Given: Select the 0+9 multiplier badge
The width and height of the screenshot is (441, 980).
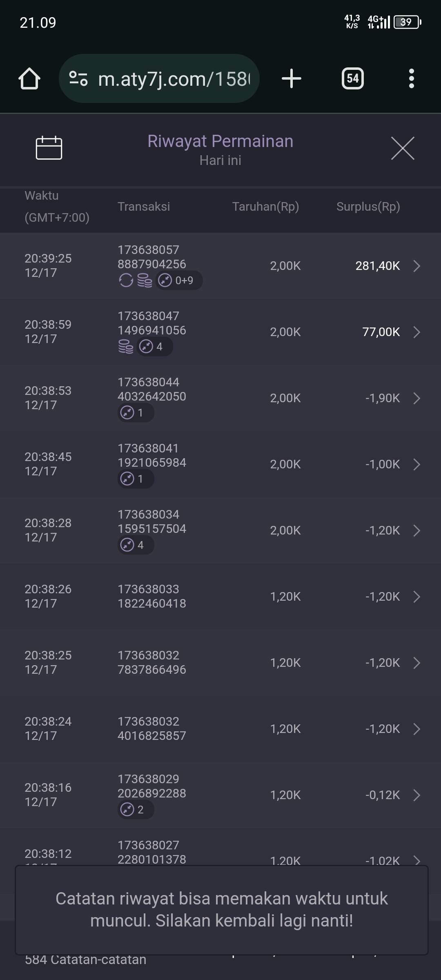Looking at the screenshot, I should 179,281.
